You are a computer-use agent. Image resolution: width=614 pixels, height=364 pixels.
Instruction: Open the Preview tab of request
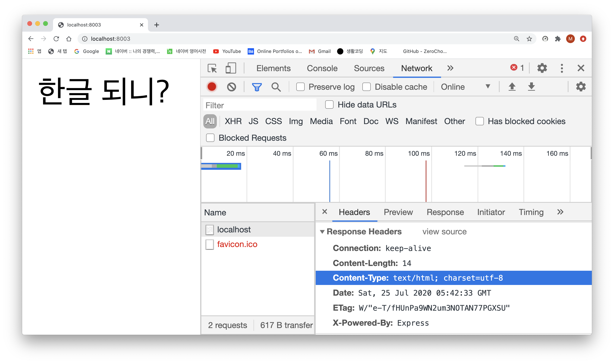point(398,212)
